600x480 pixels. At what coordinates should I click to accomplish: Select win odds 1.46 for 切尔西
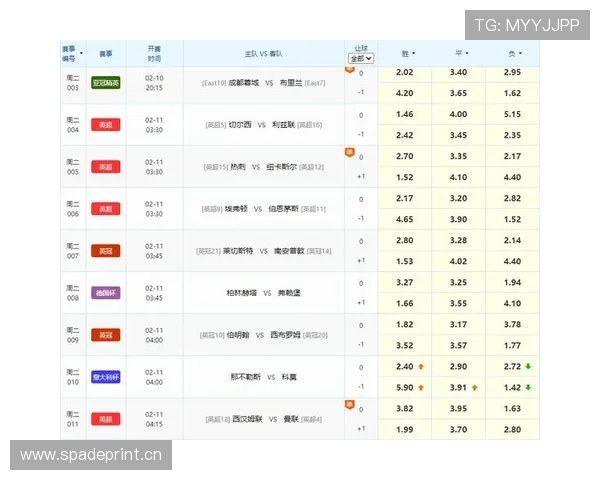[x=404, y=114]
